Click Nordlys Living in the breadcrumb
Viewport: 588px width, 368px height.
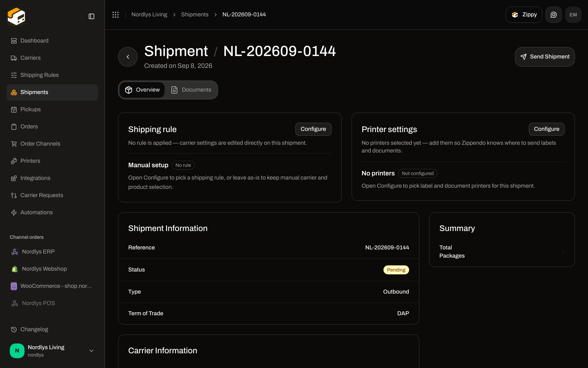(149, 15)
